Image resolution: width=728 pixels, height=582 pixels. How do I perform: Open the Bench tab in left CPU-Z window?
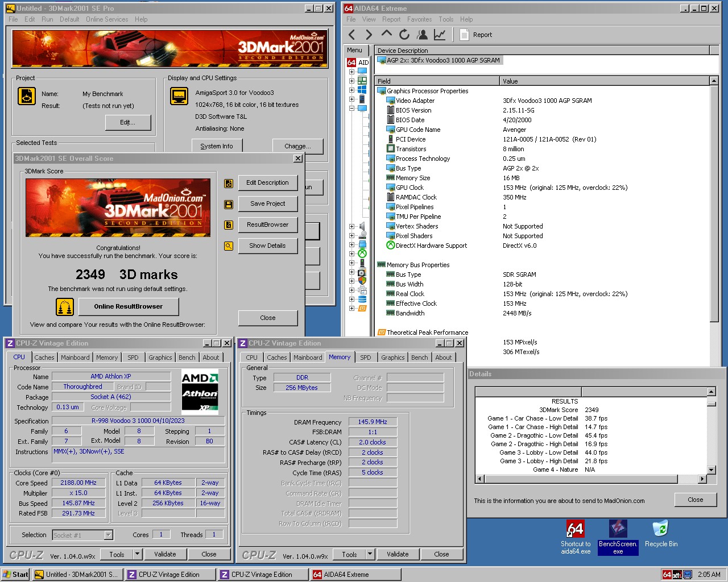[187, 357]
